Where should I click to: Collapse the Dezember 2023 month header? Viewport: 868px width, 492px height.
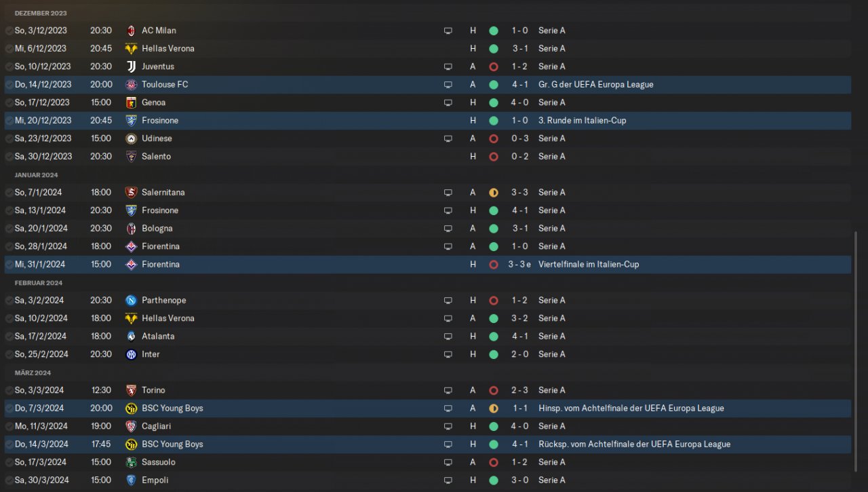pyautogui.click(x=41, y=13)
